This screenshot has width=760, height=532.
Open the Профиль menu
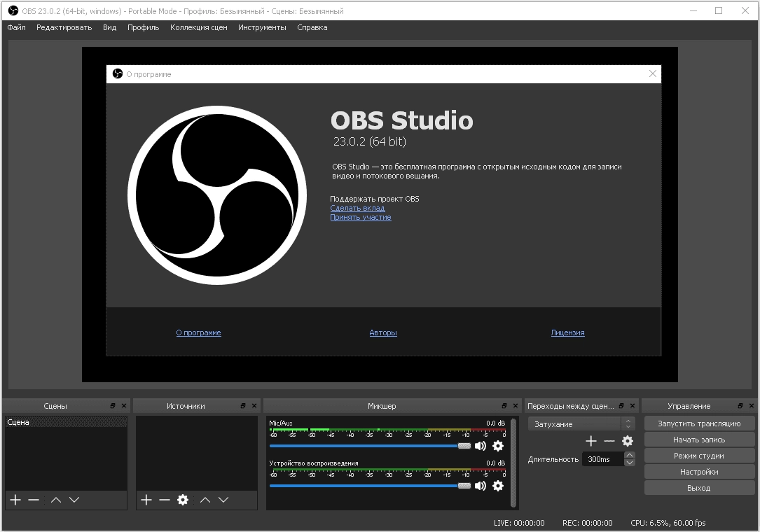(143, 27)
